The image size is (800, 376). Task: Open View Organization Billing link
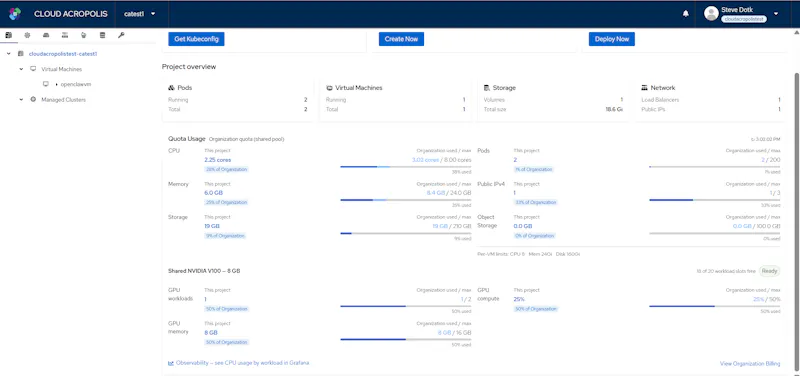750,364
